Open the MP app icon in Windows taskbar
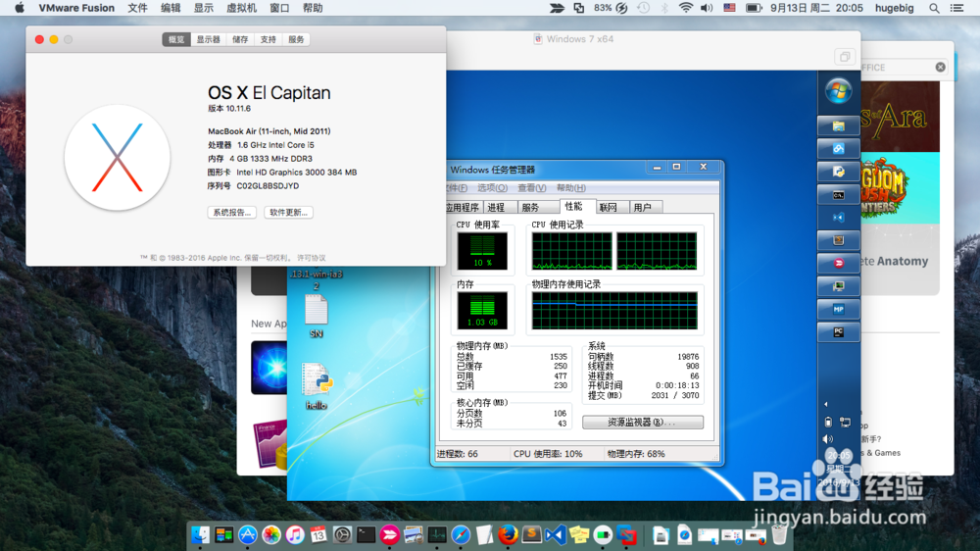 (x=838, y=309)
